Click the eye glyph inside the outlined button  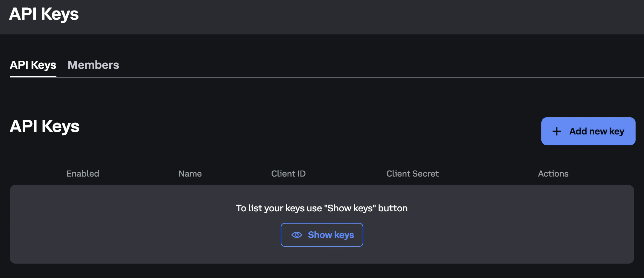tap(297, 234)
